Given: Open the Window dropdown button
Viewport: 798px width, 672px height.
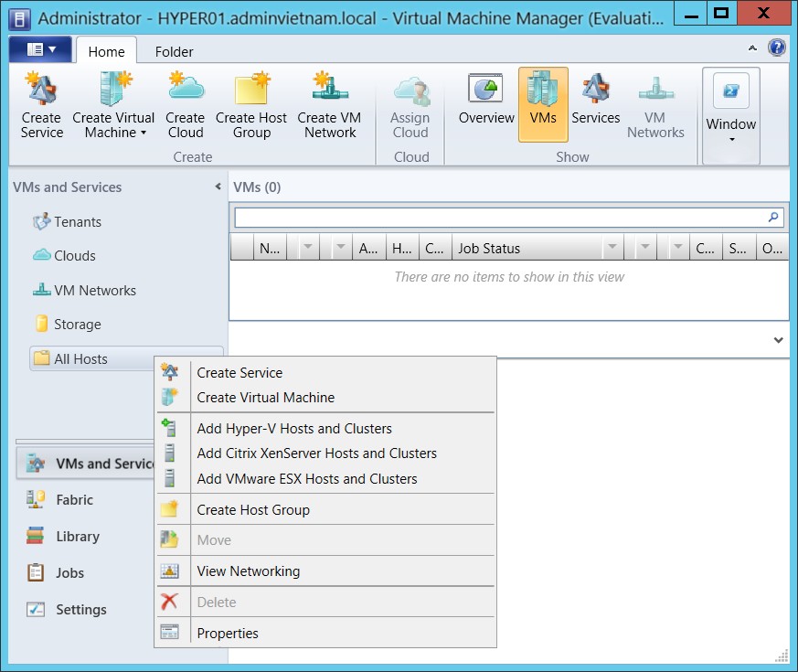Looking at the screenshot, I should pyautogui.click(x=731, y=116).
